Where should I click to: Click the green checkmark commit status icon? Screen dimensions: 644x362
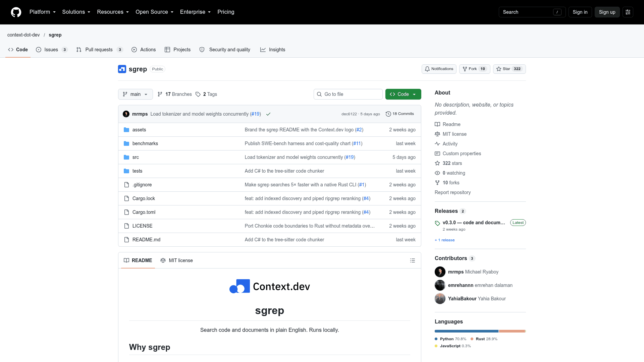coord(268,114)
